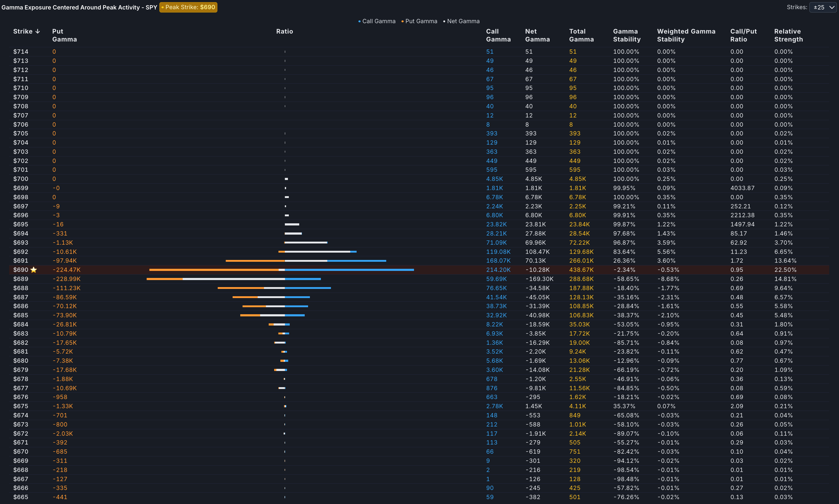The image size is (839, 504).
Task: Click the Strike sort arrow icon
Action: [x=38, y=31]
